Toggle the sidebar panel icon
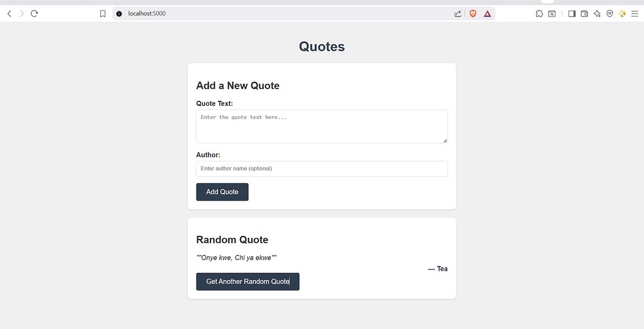This screenshot has height=329, width=644. click(x=572, y=14)
